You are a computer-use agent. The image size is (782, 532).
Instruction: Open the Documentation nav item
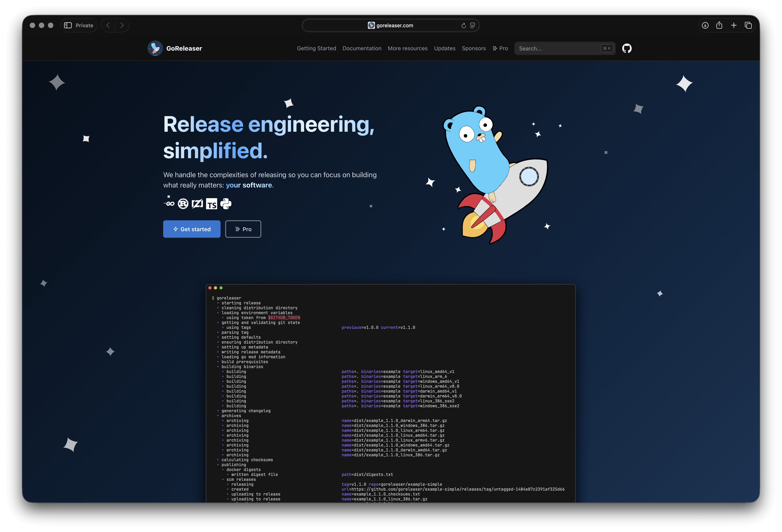[x=362, y=48]
